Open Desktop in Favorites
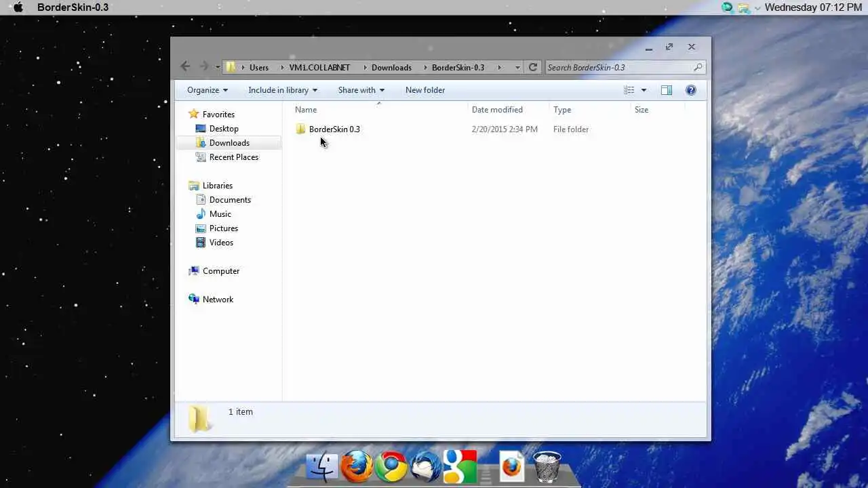This screenshot has height=488, width=868. [x=224, y=129]
